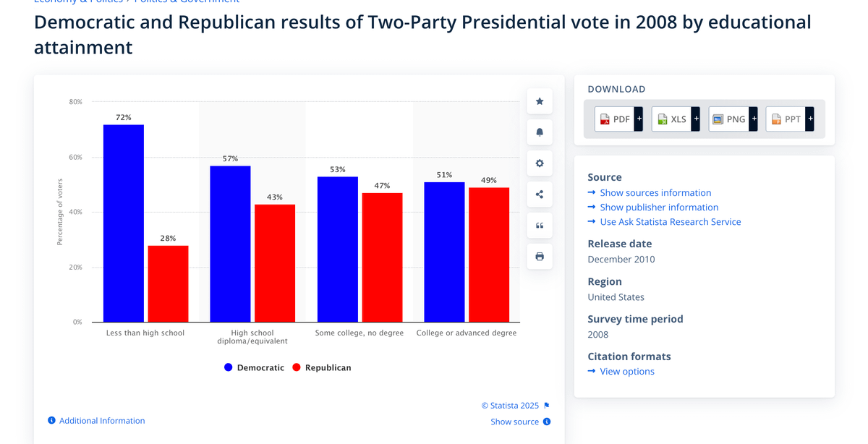This screenshot has width=868, height=444.
Task: Click the quote citation icon
Action: (540, 226)
